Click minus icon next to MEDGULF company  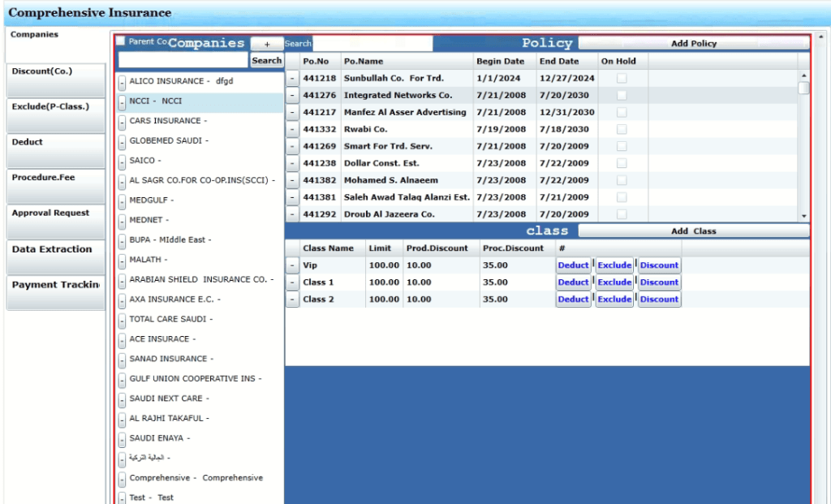pos(122,201)
